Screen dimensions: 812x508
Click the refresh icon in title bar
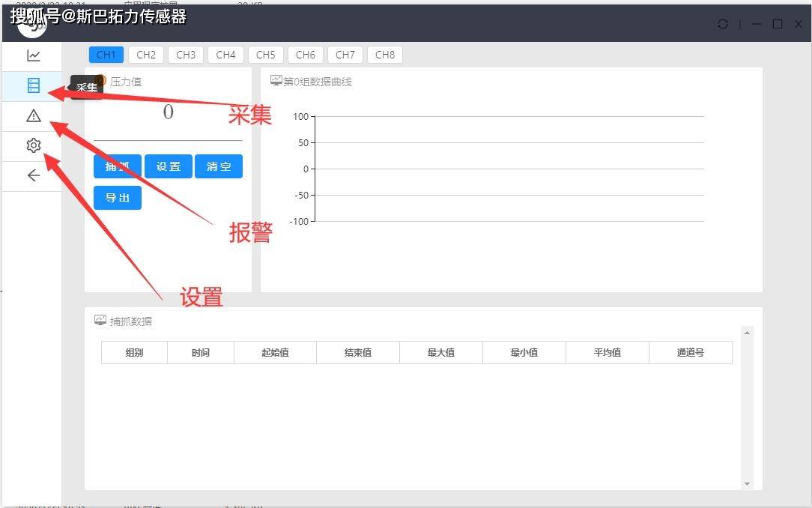coord(723,24)
